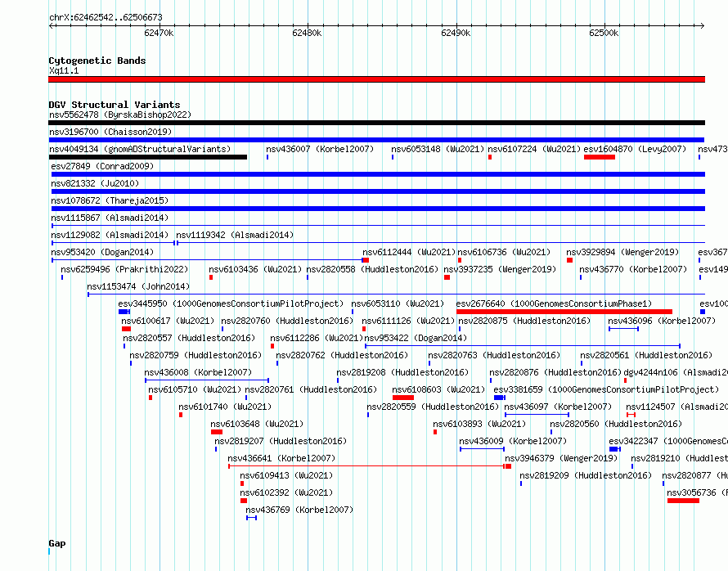Select esv3381659 (1000GenomesConsortiumPilotProject) label
The width and height of the screenshot is (728, 571).
tap(606, 389)
